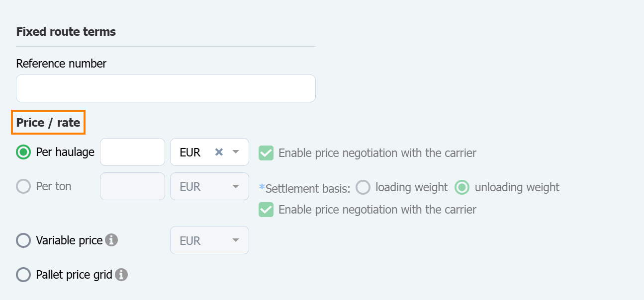
Task: Toggle Per haulage price negotiation checkbox
Action: coord(266,153)
